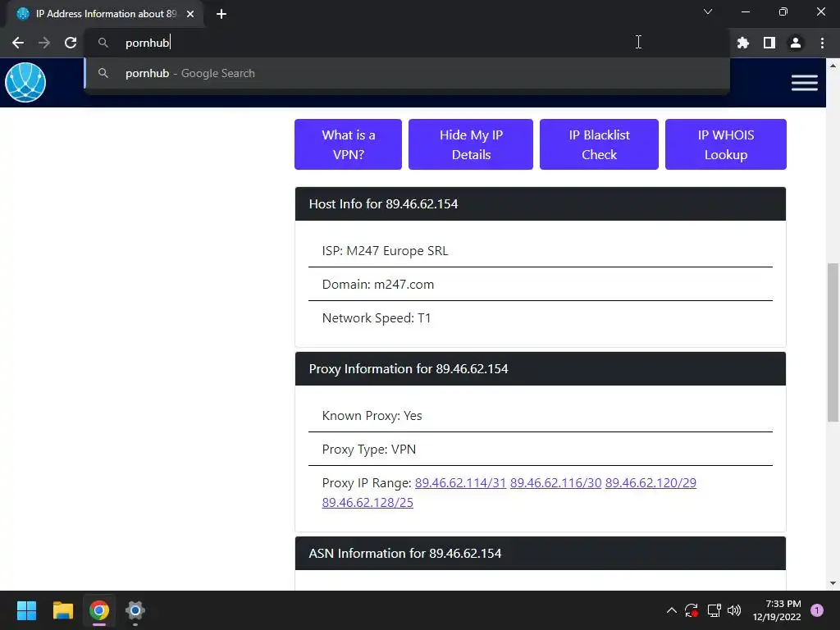The height and width of the screenshot is (630, 840).
Task: Click the page vertical scrollbar thumb
Action: [833, 343]
